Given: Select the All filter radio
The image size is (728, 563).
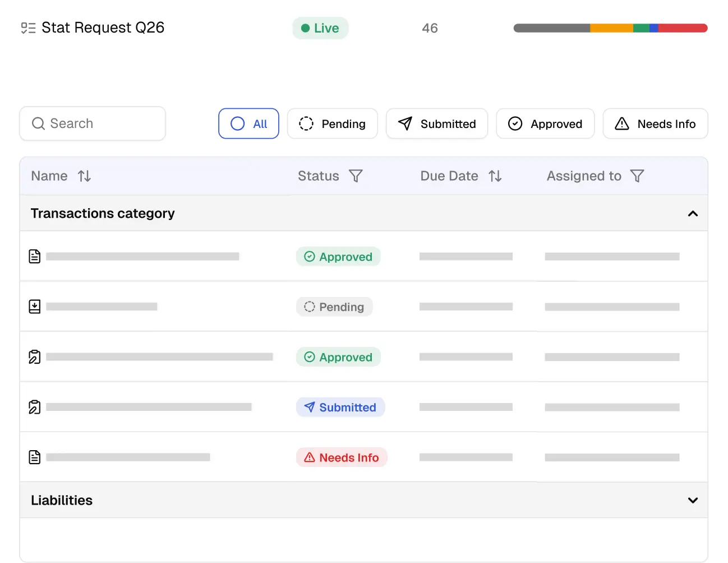Looking at the screenshot, I should 248,123.
